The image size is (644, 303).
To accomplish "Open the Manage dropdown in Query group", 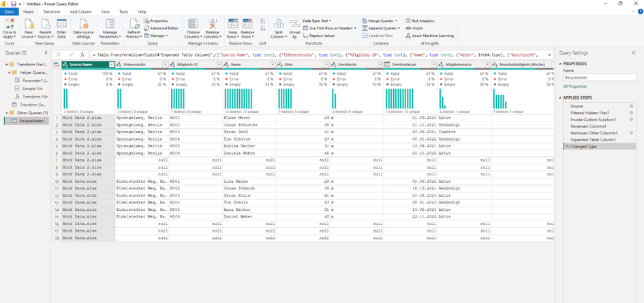I will pyautogui.click(x=156, y=35).
